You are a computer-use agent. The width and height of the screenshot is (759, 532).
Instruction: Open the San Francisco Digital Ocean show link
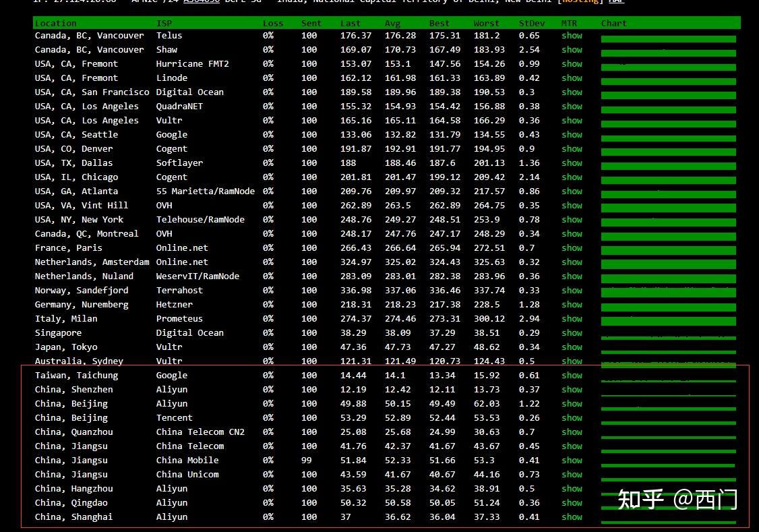pos(572,92)
